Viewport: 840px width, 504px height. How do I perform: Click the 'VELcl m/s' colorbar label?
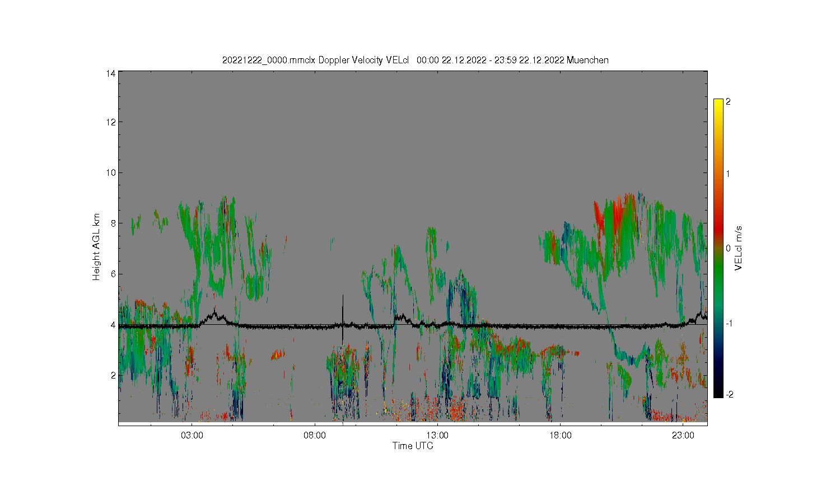739,248
